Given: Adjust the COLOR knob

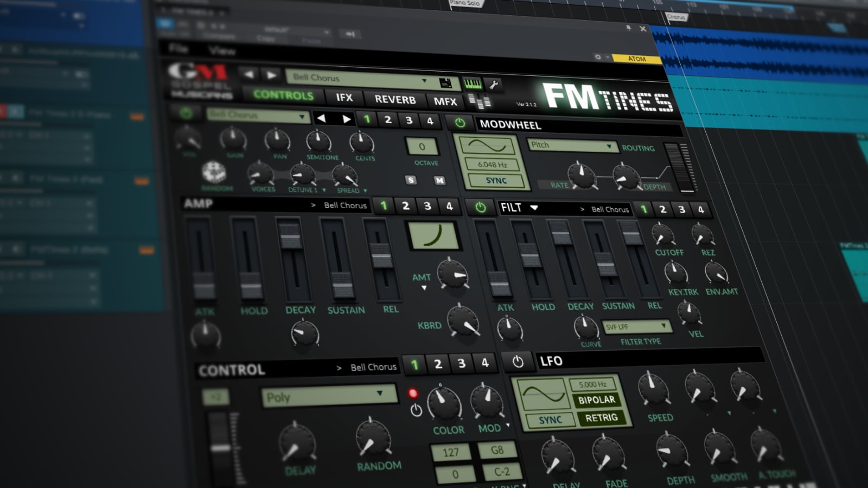Looking at the screenshot, I should [444, 403].
